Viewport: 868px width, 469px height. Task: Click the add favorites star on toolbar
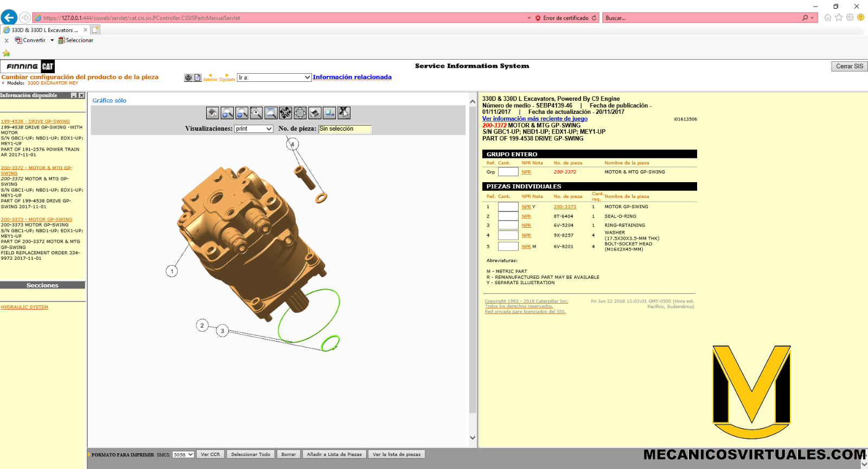(x=7, y=53)
